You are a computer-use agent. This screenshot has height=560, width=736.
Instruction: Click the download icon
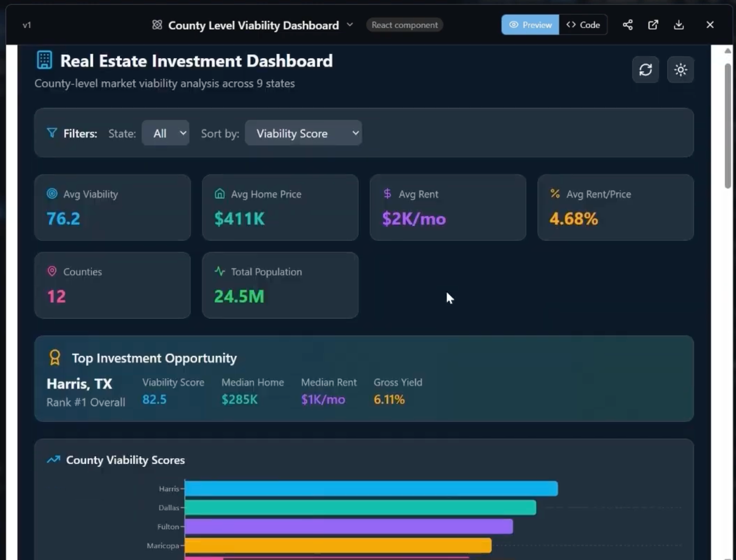pos(679,25)
